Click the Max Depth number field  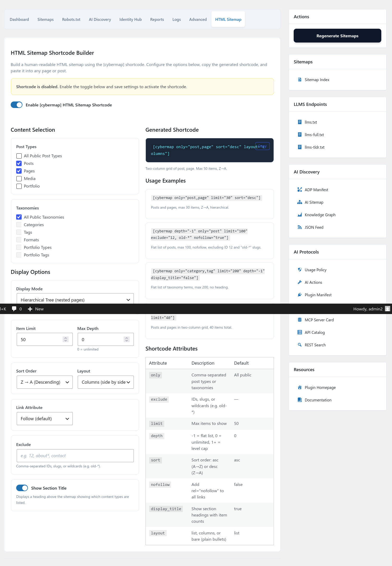click(x=106, y=339)
